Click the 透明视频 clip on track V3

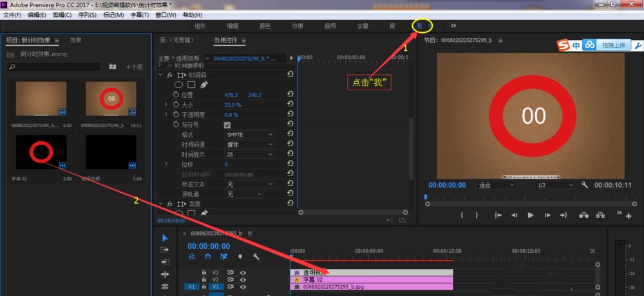tap(372, 272)
